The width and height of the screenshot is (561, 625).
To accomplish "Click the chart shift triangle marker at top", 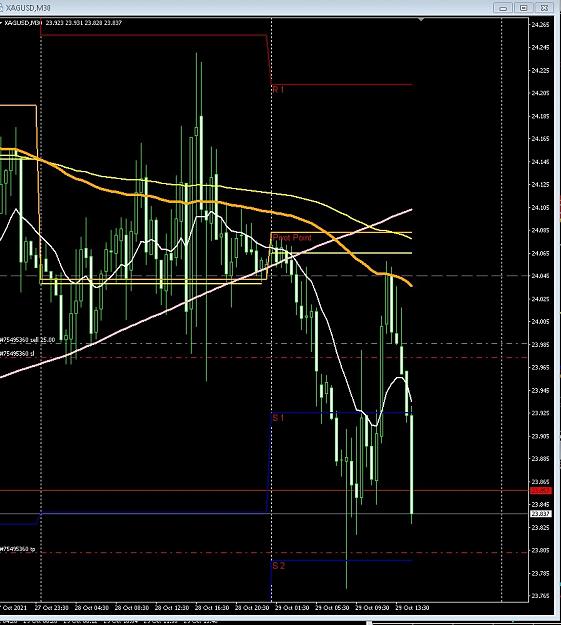I will click(421, 19).
